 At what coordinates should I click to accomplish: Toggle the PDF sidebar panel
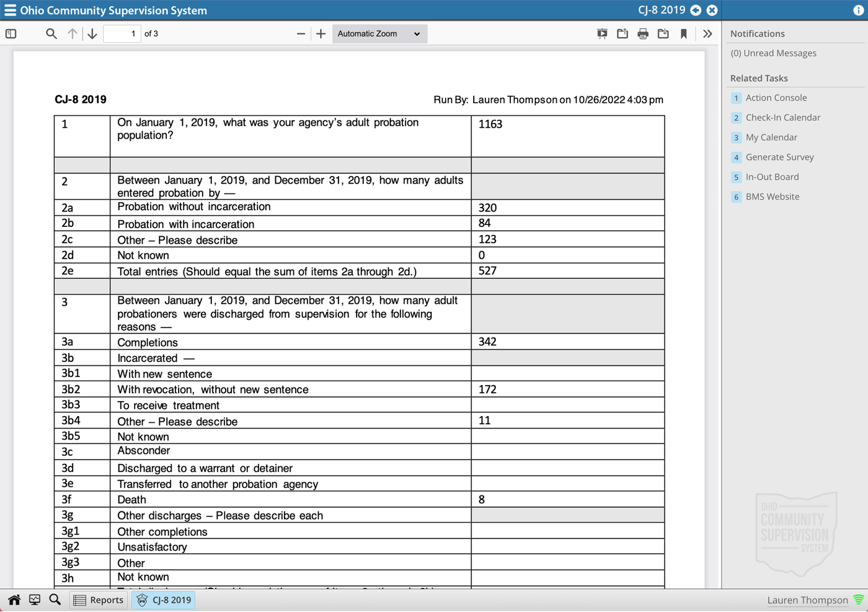pyautogui.click(x=11, y=33)
